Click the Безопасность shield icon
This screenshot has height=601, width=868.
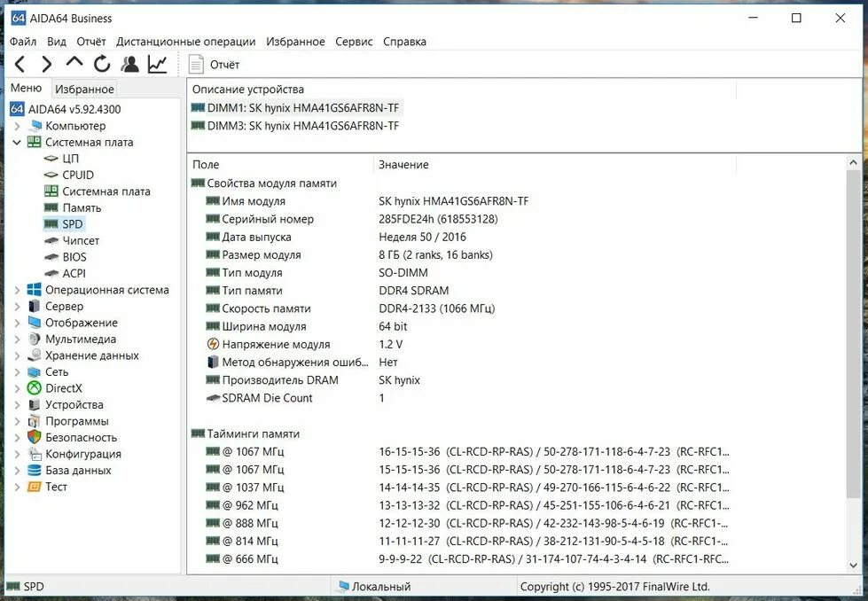pos(35,437)
